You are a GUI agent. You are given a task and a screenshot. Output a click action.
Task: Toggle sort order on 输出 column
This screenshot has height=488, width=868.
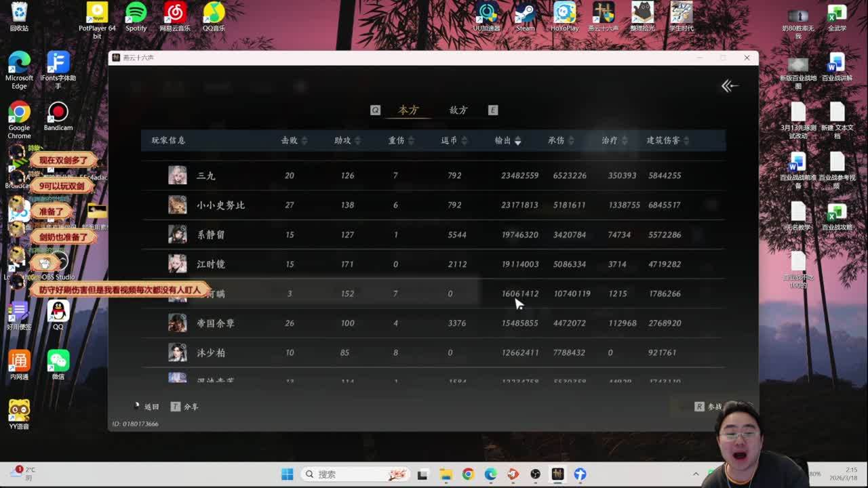coord(517,140)
